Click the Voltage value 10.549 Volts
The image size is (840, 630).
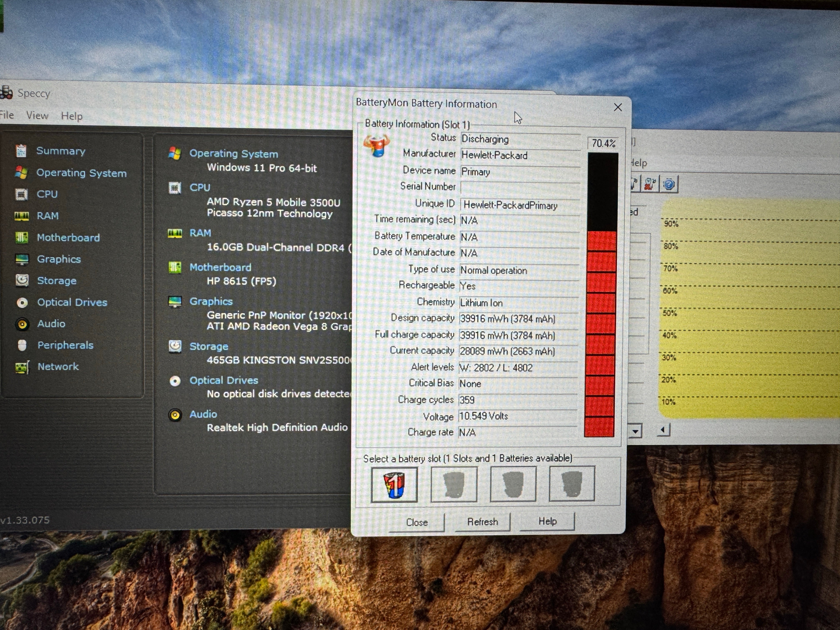click(x=518, y=416)
